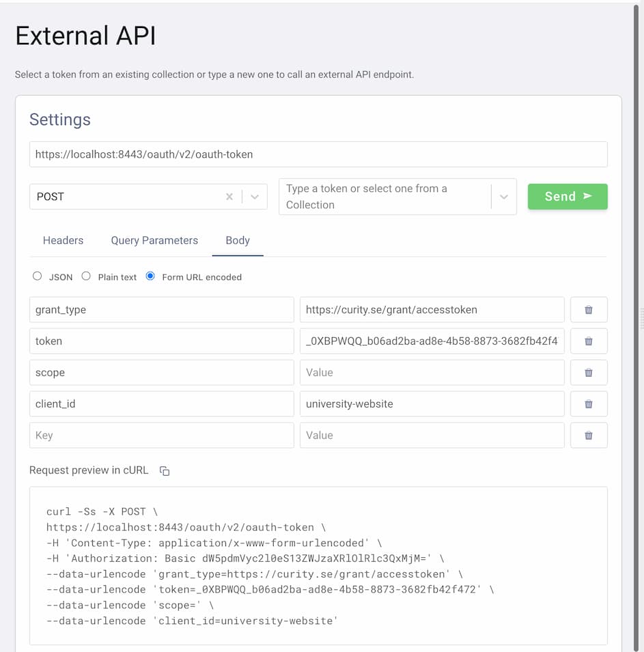Switch to the Headers tab
644x652 pixels.
click(63, 240)
